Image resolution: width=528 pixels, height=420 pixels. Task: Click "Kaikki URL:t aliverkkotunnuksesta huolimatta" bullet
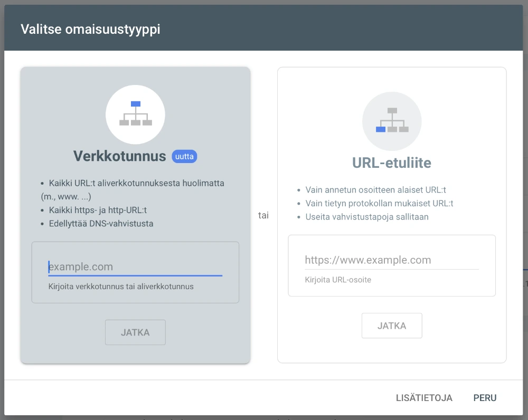(136, 183)
